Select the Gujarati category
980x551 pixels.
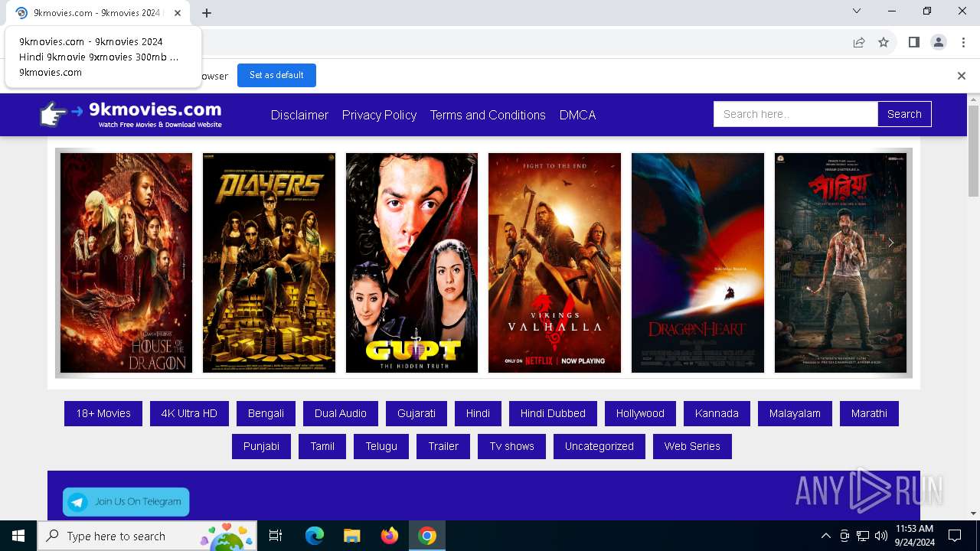click(x=416, y=413)
